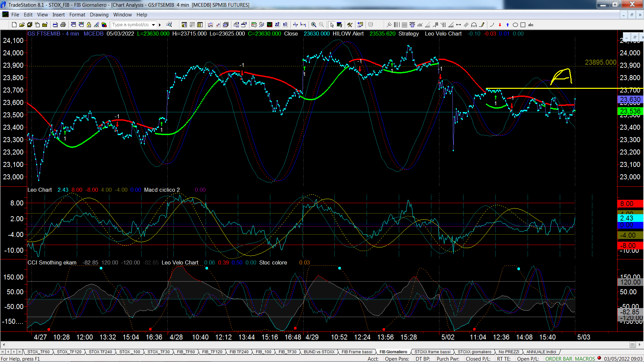644x362 pixels.
Task: Click the zoom in magnifier icon
Action: [314, 25]
